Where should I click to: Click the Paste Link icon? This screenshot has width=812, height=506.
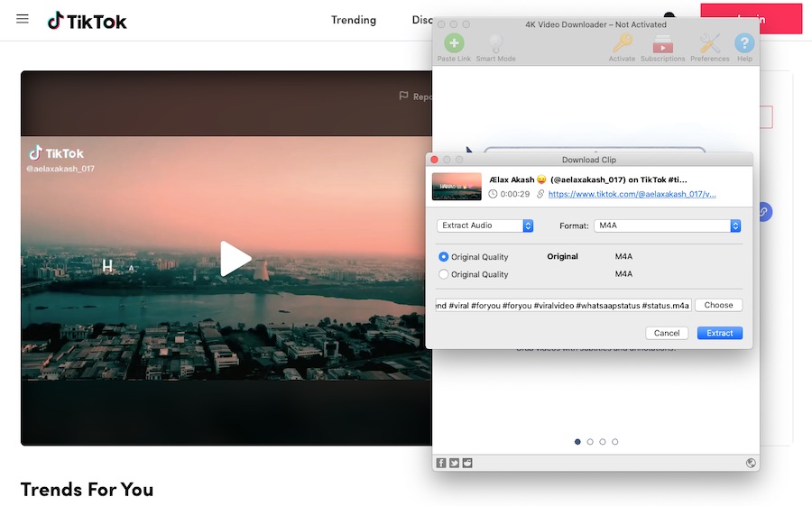(454, 43)
